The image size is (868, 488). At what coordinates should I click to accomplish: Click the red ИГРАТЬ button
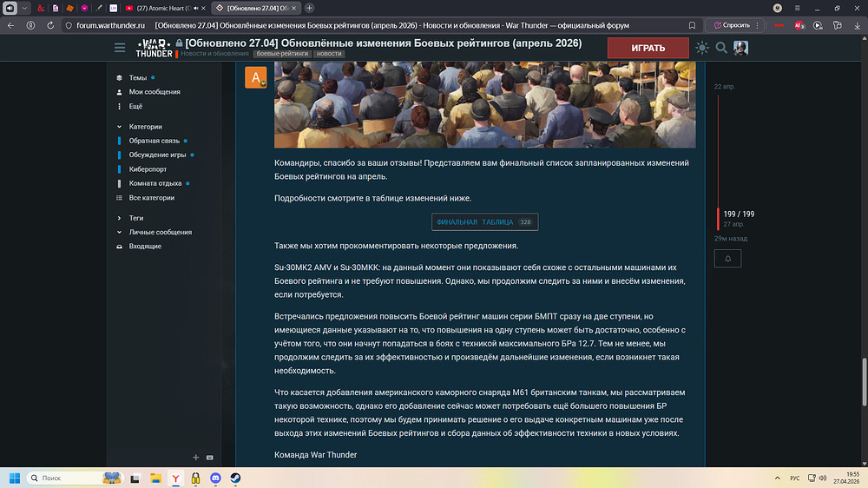coord(648,48)
